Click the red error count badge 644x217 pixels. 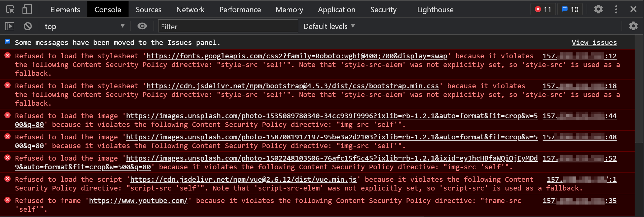[x=543, y=9]
